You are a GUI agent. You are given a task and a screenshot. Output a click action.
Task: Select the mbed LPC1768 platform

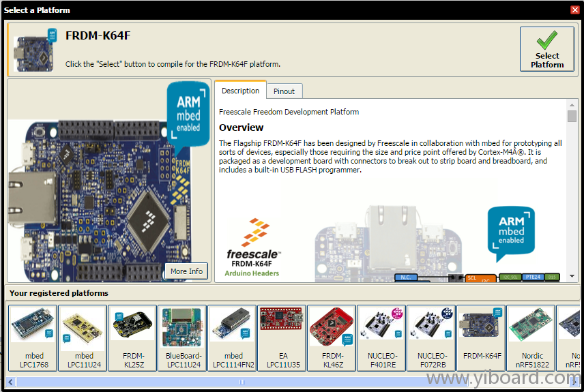33,338
